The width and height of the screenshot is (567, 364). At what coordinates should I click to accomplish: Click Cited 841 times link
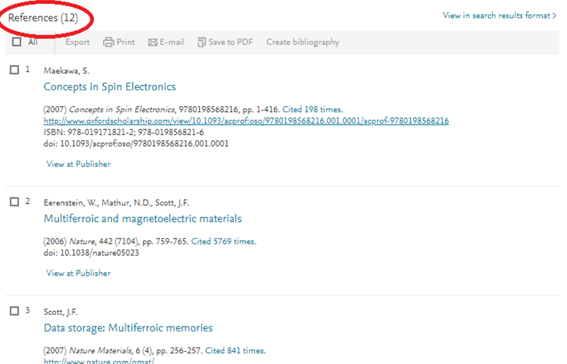coord(235,350)
